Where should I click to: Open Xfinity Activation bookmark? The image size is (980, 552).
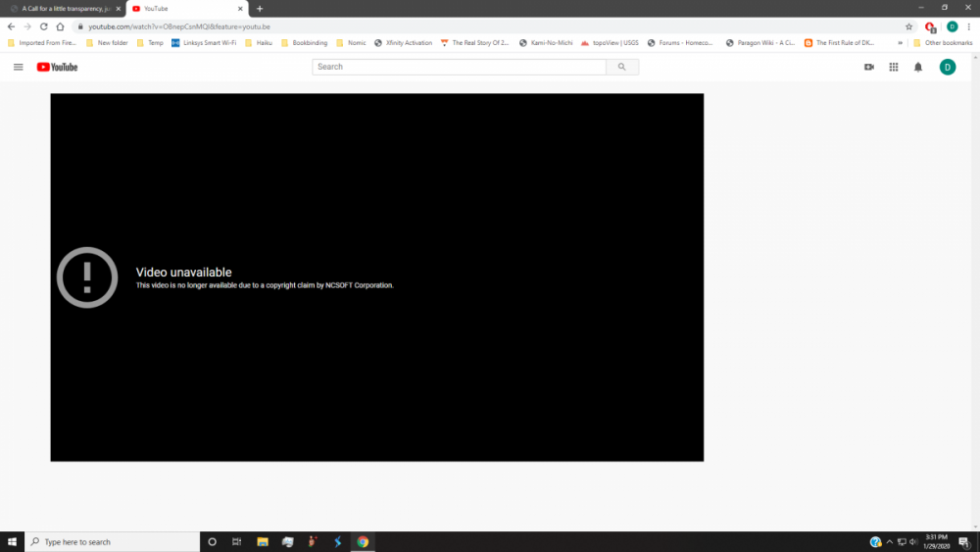coord(403,43)
